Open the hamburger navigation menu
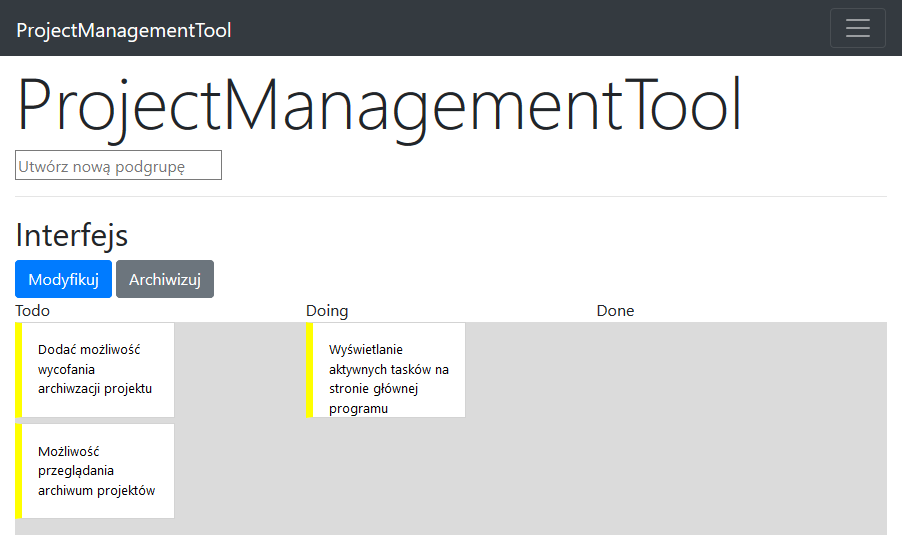This screenshot has width=902, height=535. 857,28
